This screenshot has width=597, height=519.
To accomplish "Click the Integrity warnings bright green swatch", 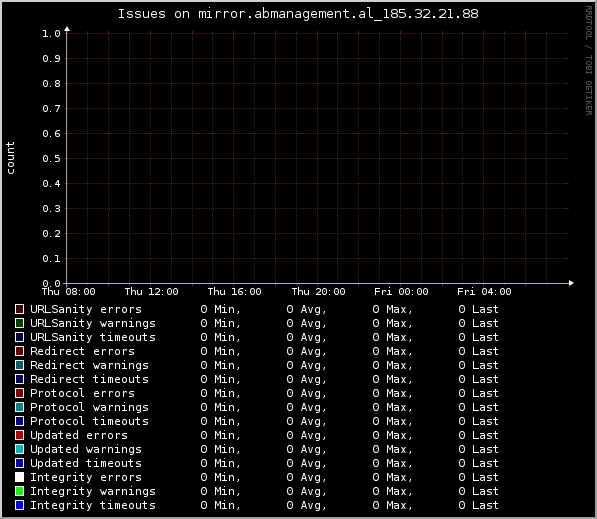I will pos(19,491).
